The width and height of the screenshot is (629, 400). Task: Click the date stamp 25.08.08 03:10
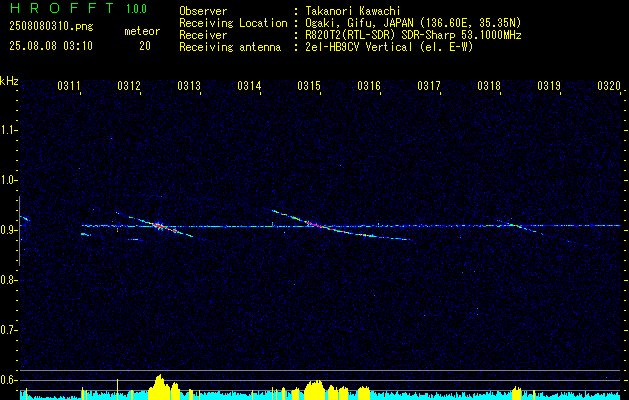(51, 46)
